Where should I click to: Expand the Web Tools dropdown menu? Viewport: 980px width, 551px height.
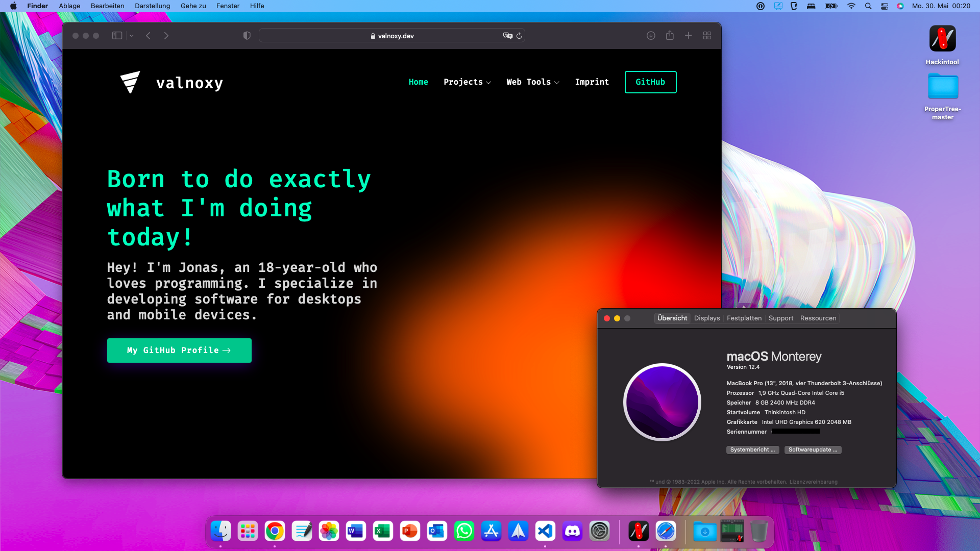[532, 82]
